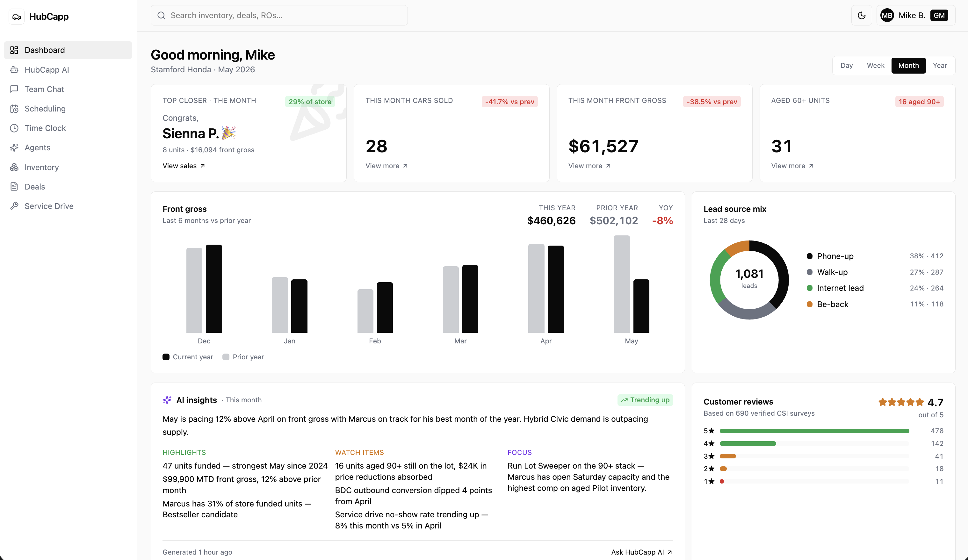Image resolution: width=968 pixels, height=560 pixels.
Task: Click the $460,626 this year value
Action: click(551, 220)
